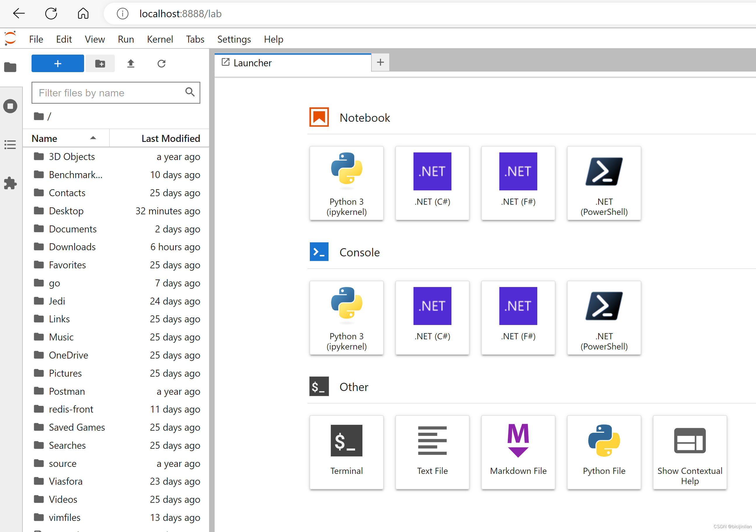Open the Extension Manager puzzle icon
The height and width of the screenshot is (532, 756).
(10, 183)
